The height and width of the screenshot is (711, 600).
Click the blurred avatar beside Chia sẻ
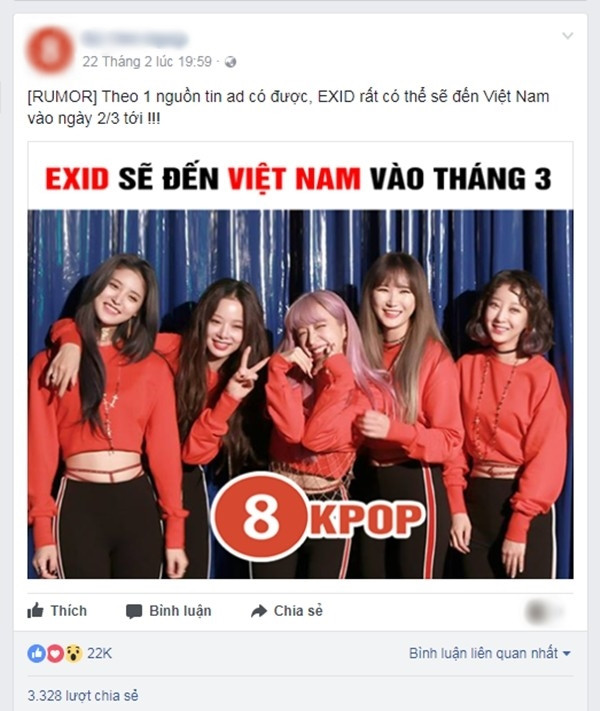pyautogui.click(x=538, y=612)
